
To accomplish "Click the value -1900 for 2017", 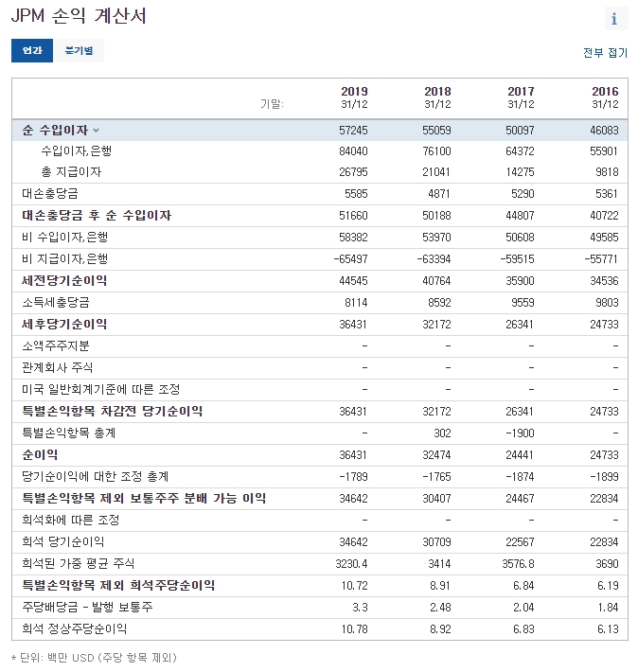I will (x=520, y=433).
